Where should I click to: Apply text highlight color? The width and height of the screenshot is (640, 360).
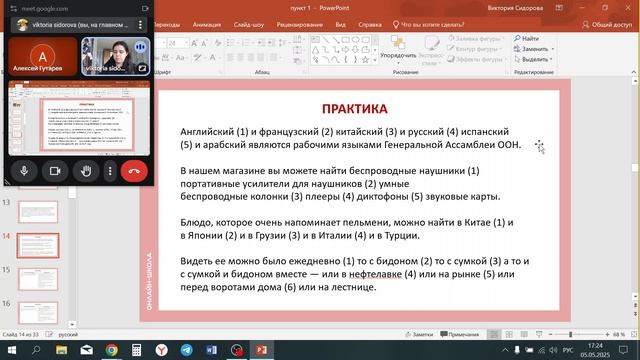pos(198,58)
